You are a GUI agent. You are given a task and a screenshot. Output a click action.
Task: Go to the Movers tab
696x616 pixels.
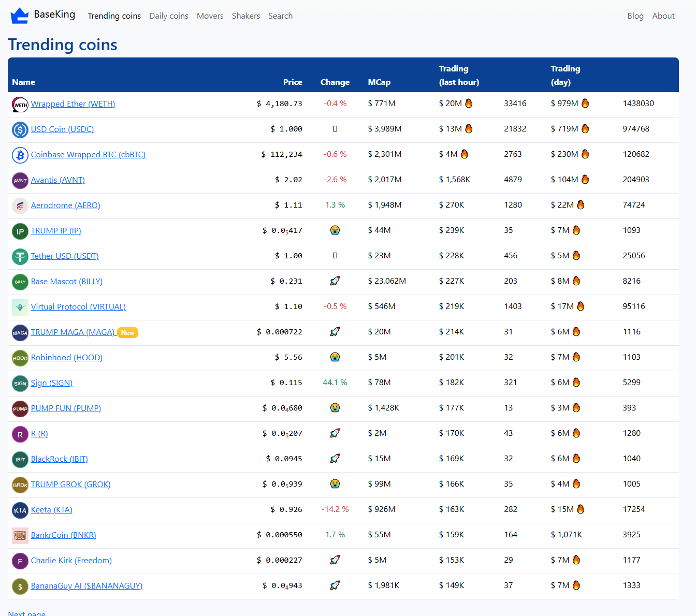[210, 16]
